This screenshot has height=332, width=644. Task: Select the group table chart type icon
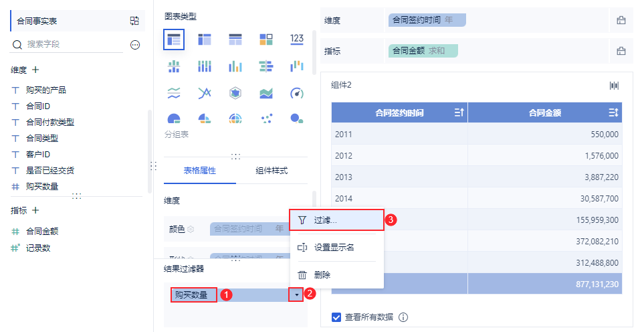point(174,39)
